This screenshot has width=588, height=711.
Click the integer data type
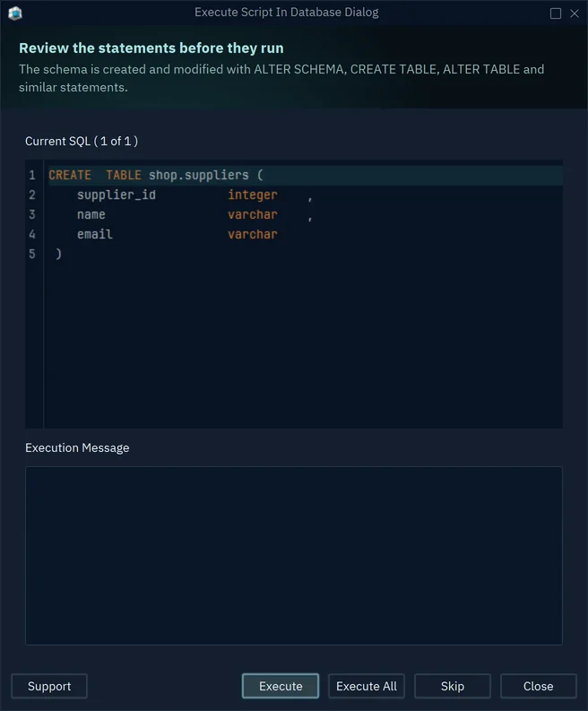tap(253, 195)
